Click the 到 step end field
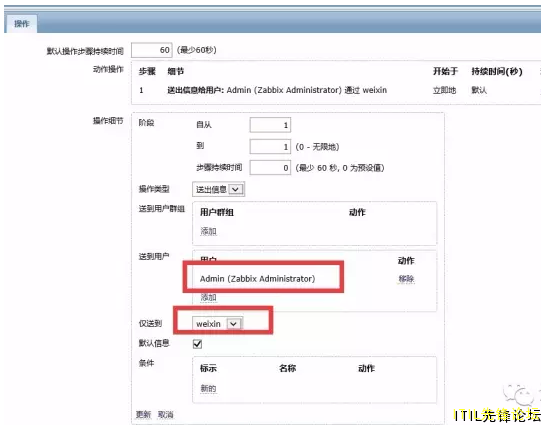This screenshot has width=541, height=426. (270, 147)
